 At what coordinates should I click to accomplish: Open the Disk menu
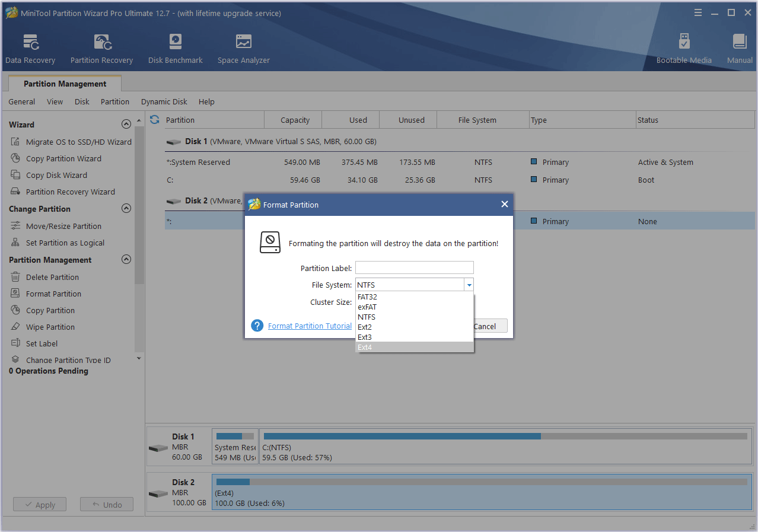82,101
